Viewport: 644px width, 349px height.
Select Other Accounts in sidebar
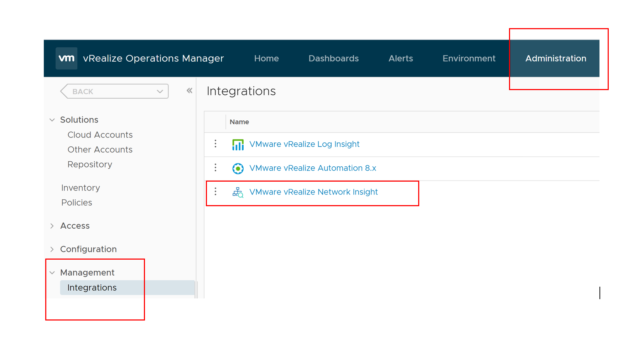(x=100, y=150)
